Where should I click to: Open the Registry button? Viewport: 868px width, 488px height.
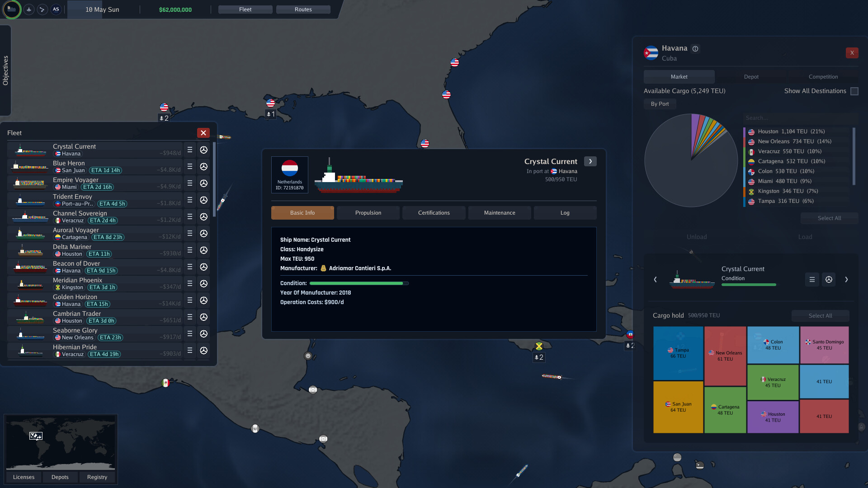click(97, 477)
